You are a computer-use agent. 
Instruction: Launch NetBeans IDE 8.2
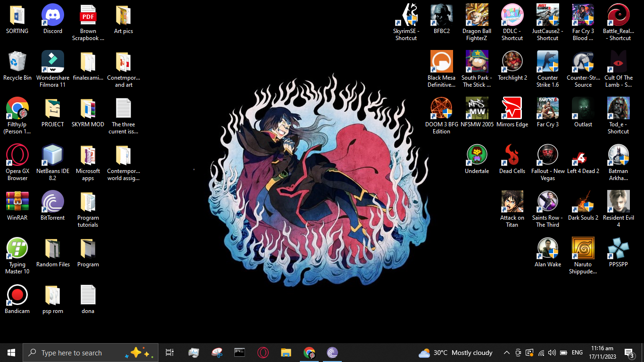coord(53,162)
